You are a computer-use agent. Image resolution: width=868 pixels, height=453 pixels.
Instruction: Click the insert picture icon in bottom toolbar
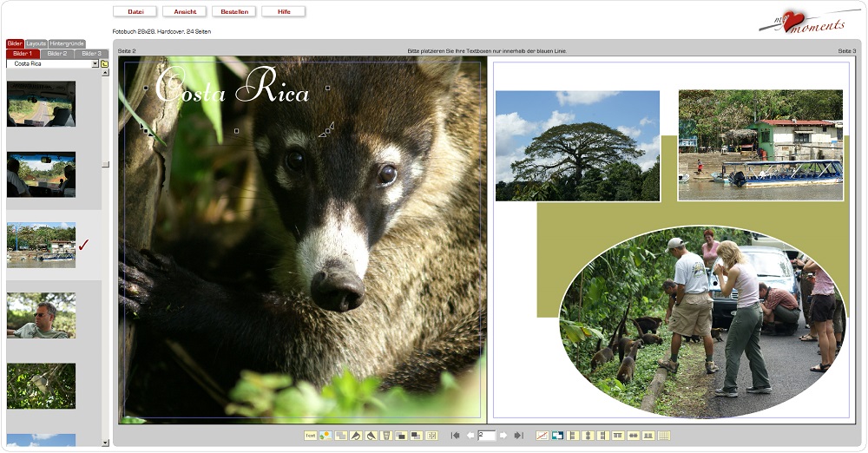tap(325, 436)
